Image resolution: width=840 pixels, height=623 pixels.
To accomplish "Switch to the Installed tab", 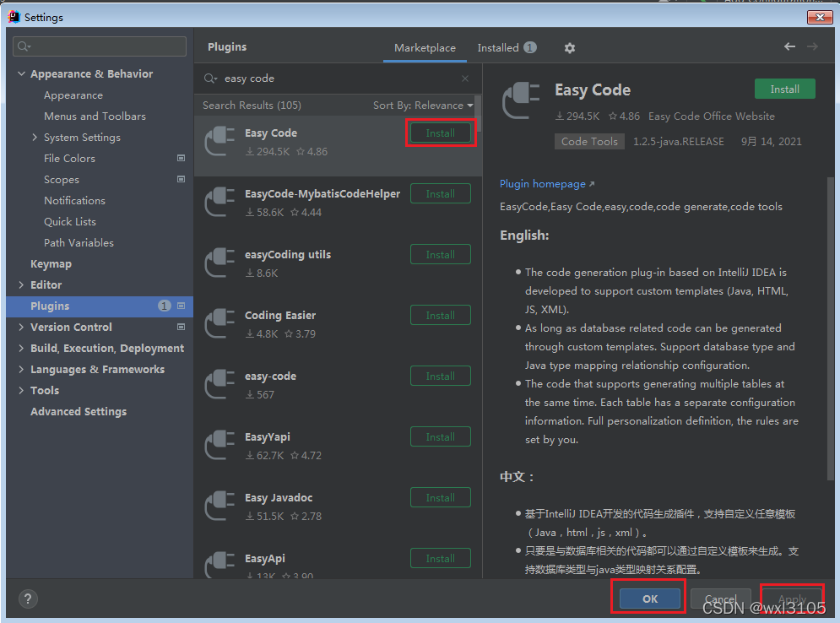I will pyautogui.click(x=507, y=47).
